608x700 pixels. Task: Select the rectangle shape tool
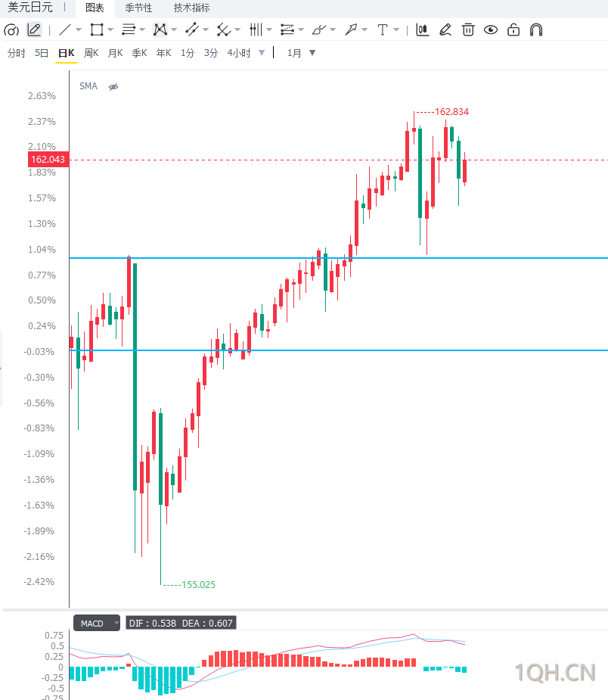click(96, 30)
